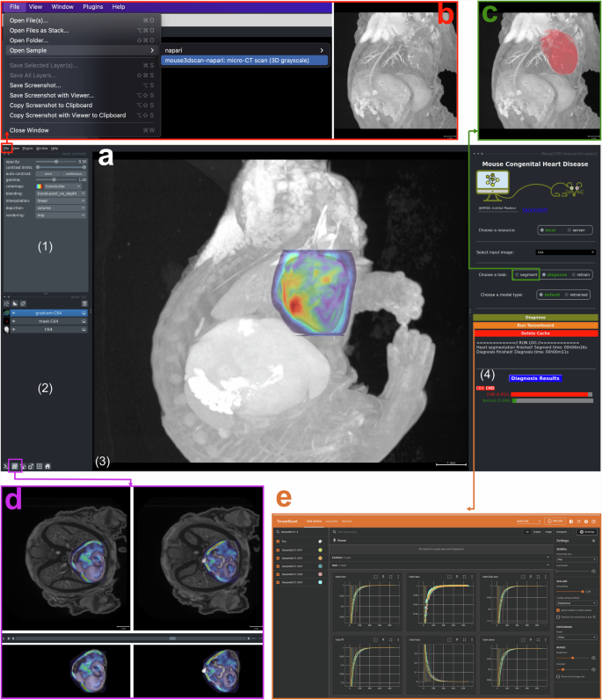This screenshot has height=700, width=602.
Task: Choose the diagnose task radio button
Action: (x=544, y=275)
